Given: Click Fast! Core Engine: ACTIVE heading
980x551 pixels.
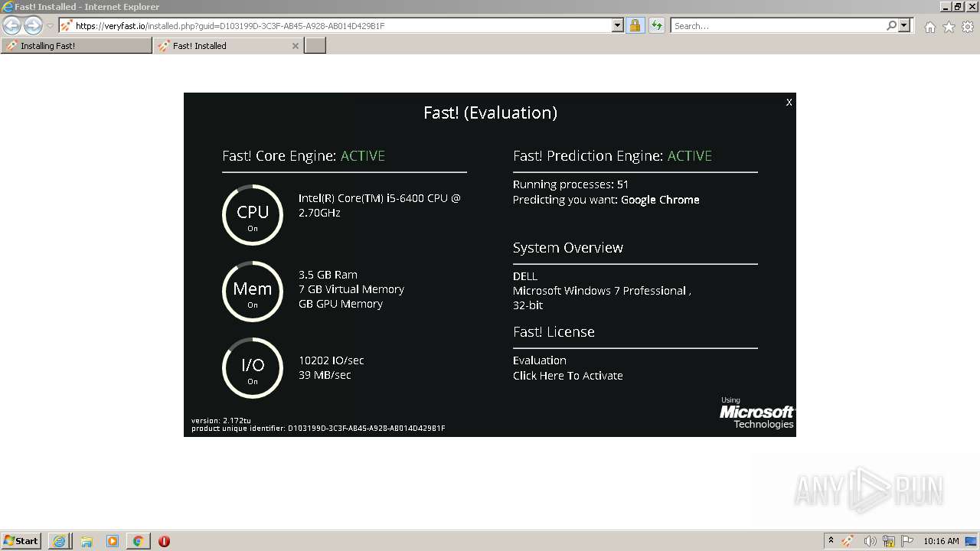Looking at the screenshot, I should click(303, 156).
